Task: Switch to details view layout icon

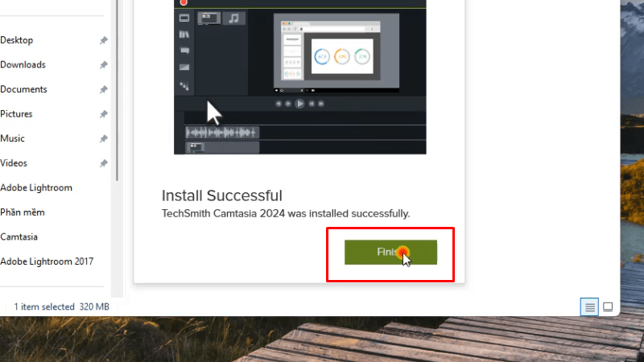Action: [x=589, y=307]
